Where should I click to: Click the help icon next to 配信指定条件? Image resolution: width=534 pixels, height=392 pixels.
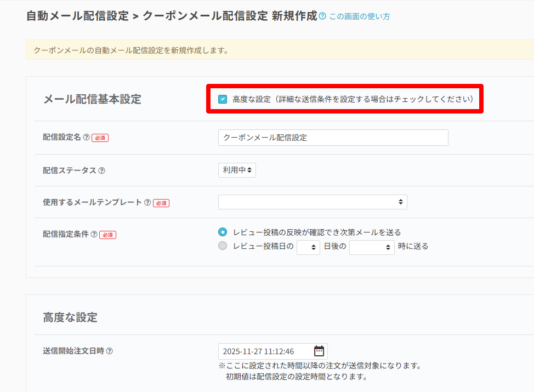[94, 234]
